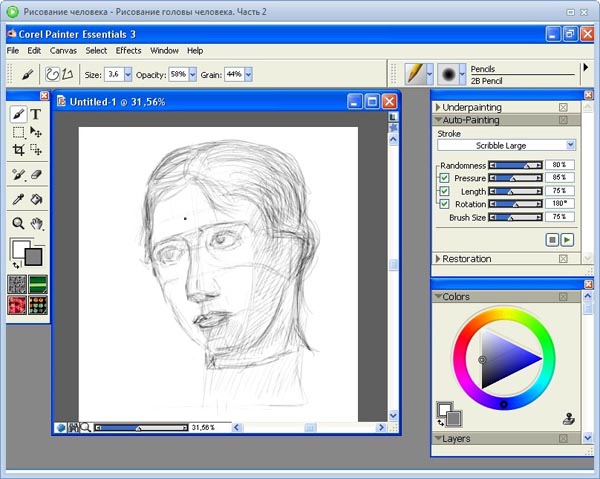The image size is (600, 479).
Task: Toggle the Length checkbox
Action: pos(444,190)
